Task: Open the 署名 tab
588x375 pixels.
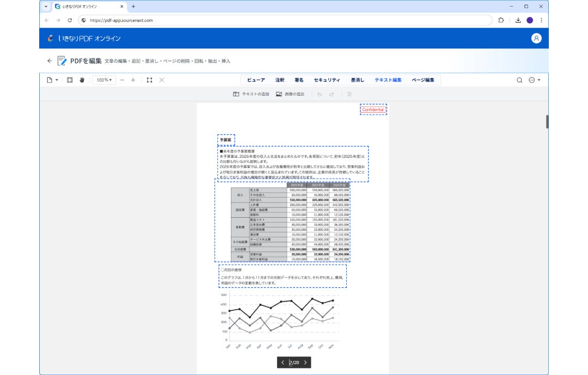Action: tap(299, 80)
